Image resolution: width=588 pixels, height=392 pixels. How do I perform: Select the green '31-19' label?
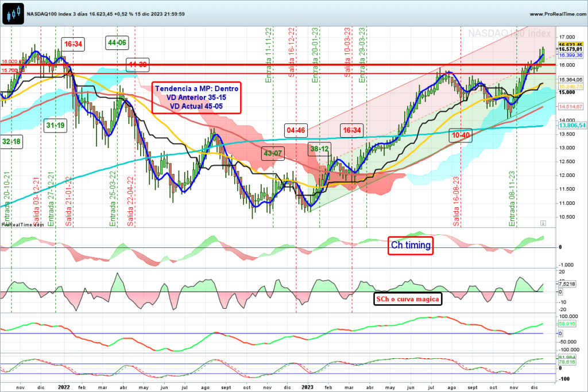pos(55,126)
